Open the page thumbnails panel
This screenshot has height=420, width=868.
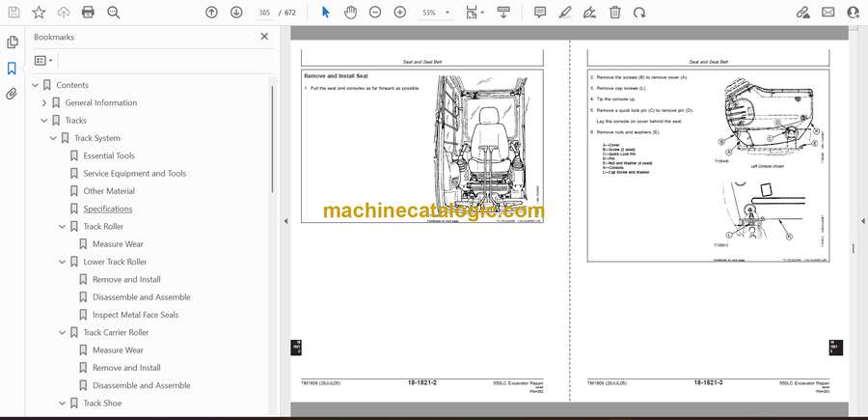pos(12,42)
